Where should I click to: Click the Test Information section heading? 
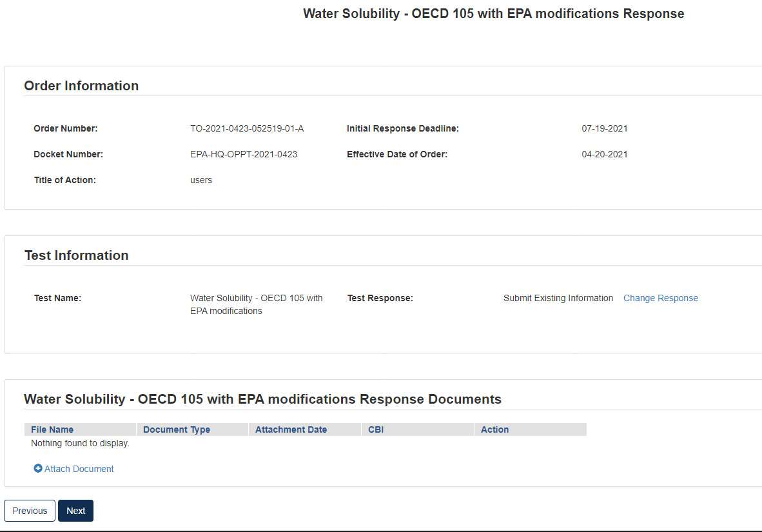click(76, 255)
